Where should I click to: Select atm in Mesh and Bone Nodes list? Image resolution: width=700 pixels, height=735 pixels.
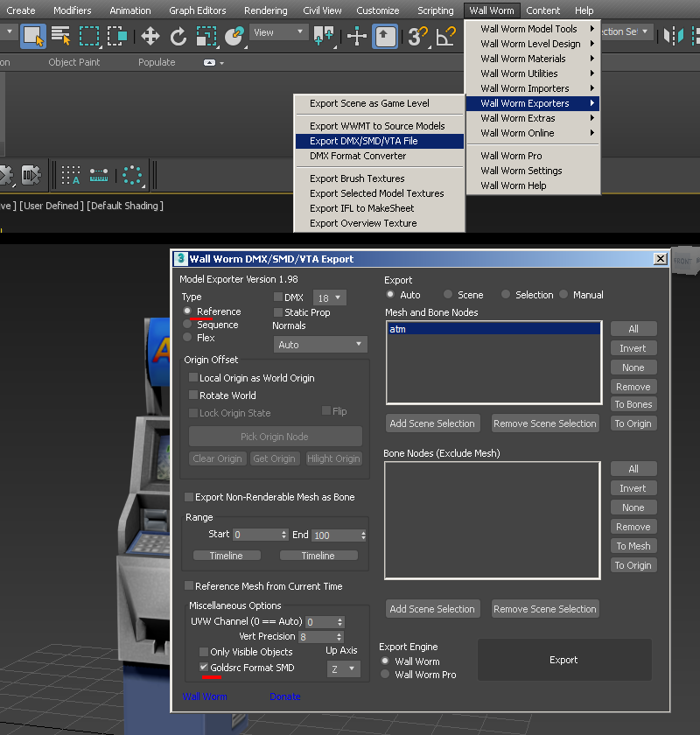tap(494, 329)
